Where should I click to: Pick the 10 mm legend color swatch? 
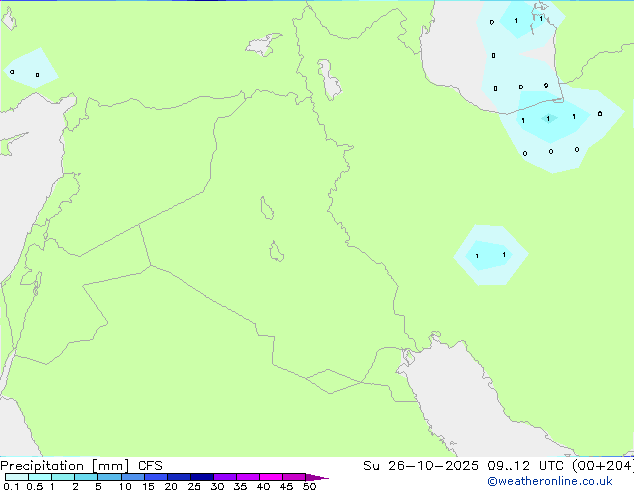pyautogui.click(x=132, y=477)
